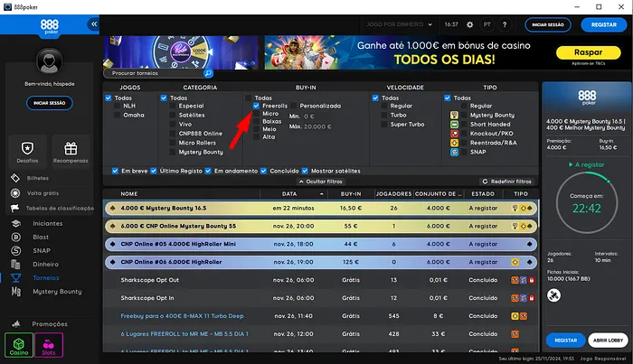633x364 pixels.
Task: Click Abrir Lobby button
Action: (x=608, y=341)
